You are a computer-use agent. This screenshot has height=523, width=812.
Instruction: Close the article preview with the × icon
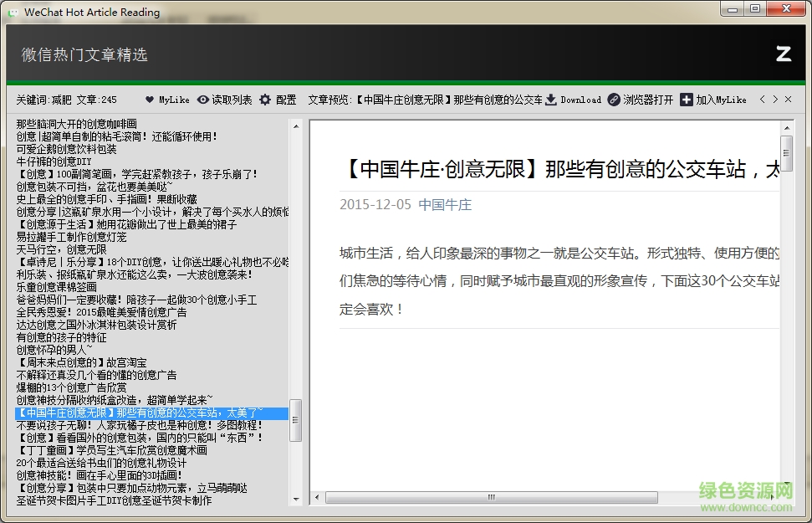pos(787,99)
